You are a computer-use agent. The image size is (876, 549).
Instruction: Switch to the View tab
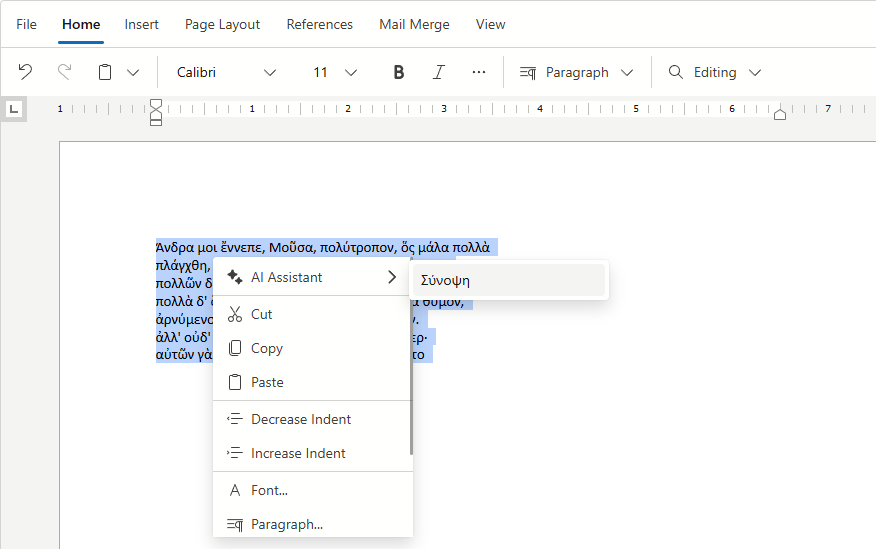click(x=491, y=25)
